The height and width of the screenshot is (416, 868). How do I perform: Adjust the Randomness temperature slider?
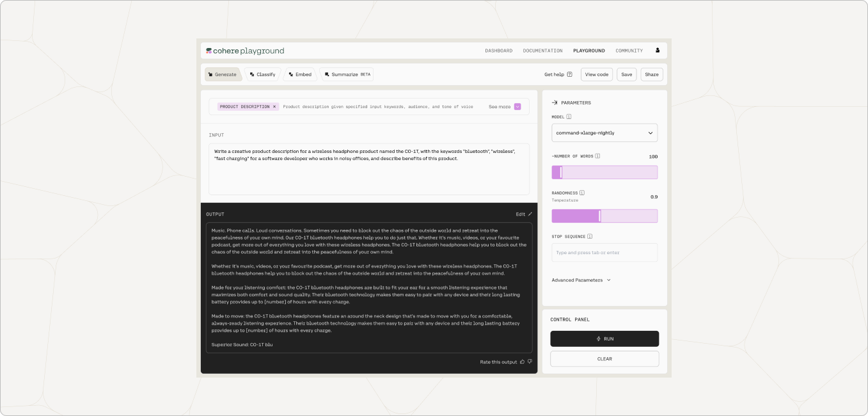pyautogui.click(x=604, y=216)
